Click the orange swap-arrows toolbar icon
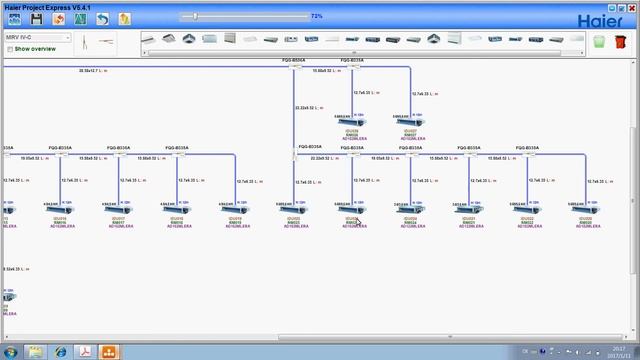Image resolution: width=640 pixels, height=360 pixels. [x=59, y=19]
